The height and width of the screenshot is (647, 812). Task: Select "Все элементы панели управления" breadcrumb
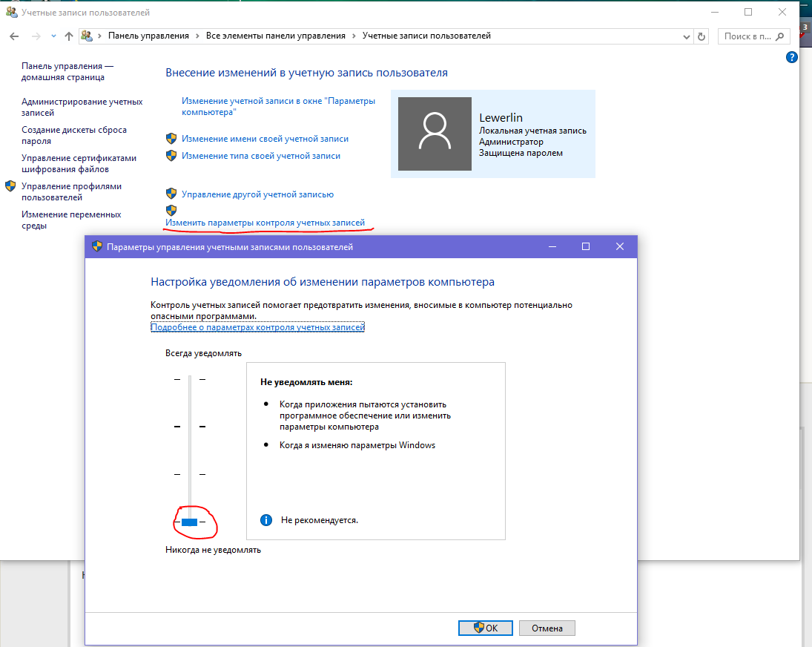tap(276, 36)
